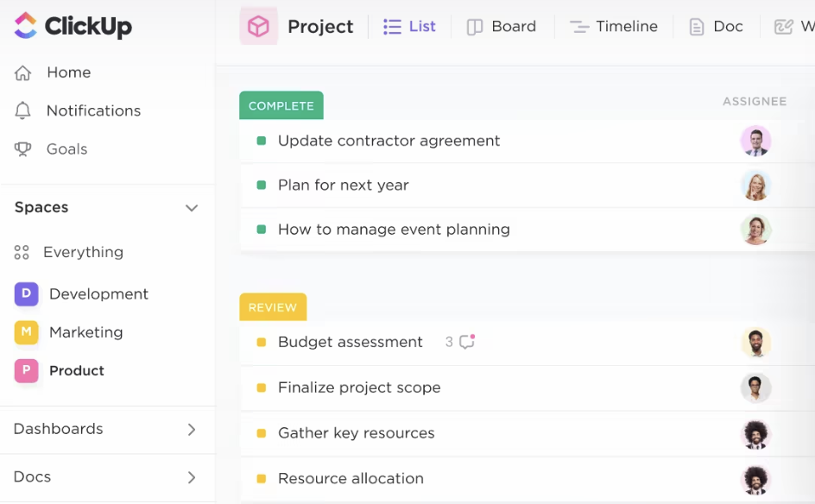Open Home via the house icon
This screenshot has height=504, width=815.
point(22,72)
